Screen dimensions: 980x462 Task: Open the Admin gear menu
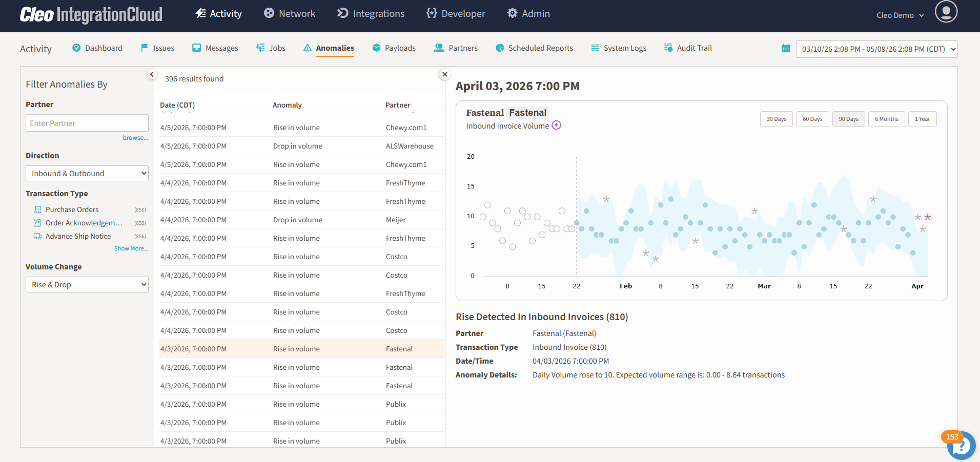[x=528, y=14]
